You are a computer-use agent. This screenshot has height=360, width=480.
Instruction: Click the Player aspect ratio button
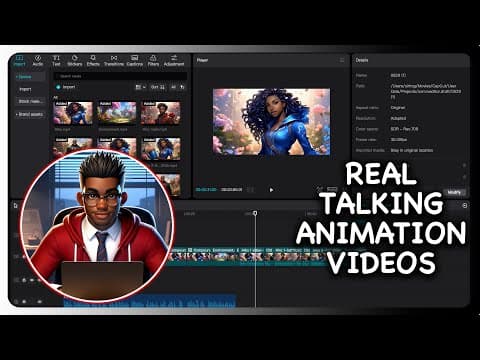332,189
